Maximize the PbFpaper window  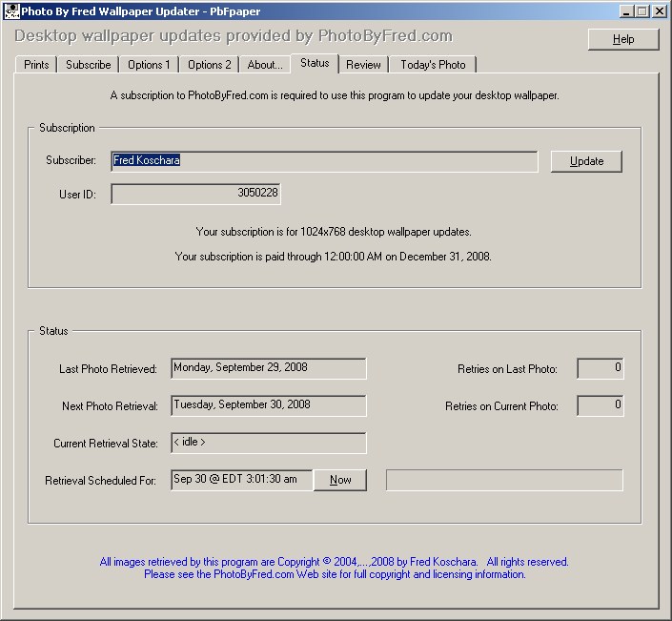(x=642, y=11)
